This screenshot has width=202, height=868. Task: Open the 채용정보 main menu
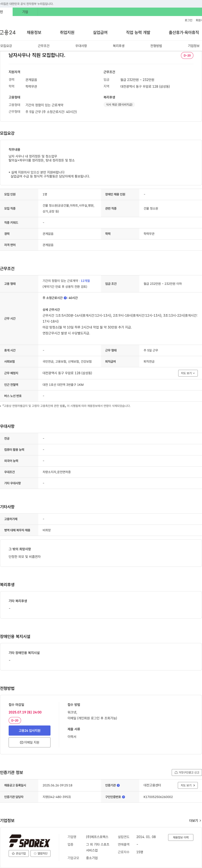pos(34,32)
